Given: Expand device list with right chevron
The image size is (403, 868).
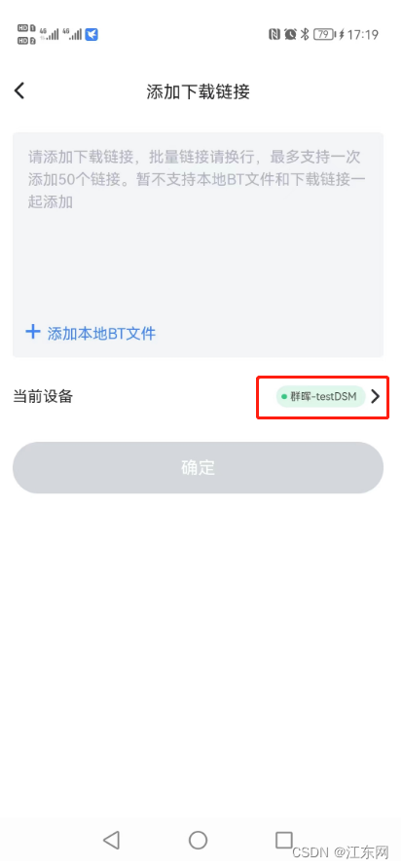Looking at the screenshot, I should click(x=376, y=396).
